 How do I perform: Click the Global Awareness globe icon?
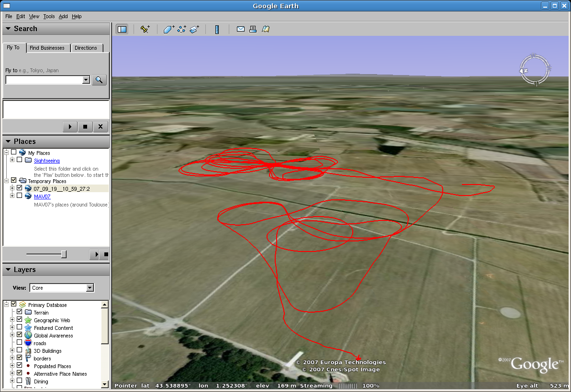pyautogui.click(x=28, y=335)
